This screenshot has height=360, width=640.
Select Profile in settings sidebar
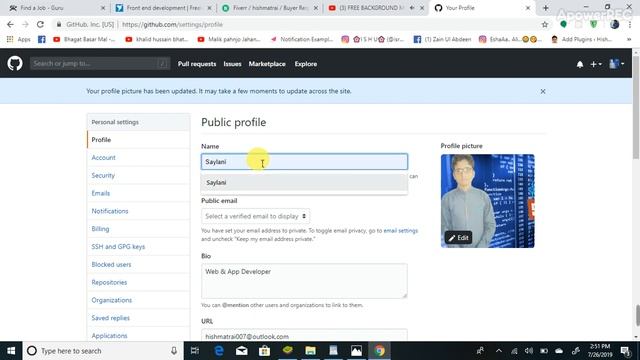[138, 140]
